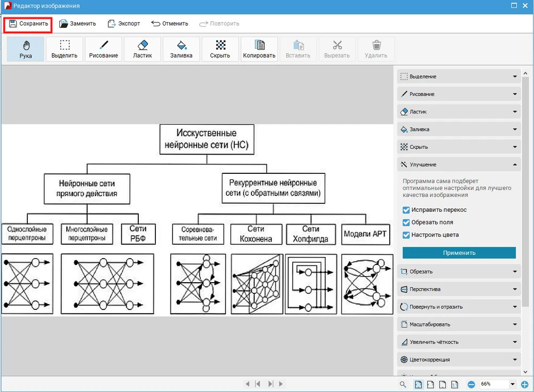Click the 1:1 actual size view icon
This screenshot has width=534, height=392.
pyautogui.click(x=454, y=384)
